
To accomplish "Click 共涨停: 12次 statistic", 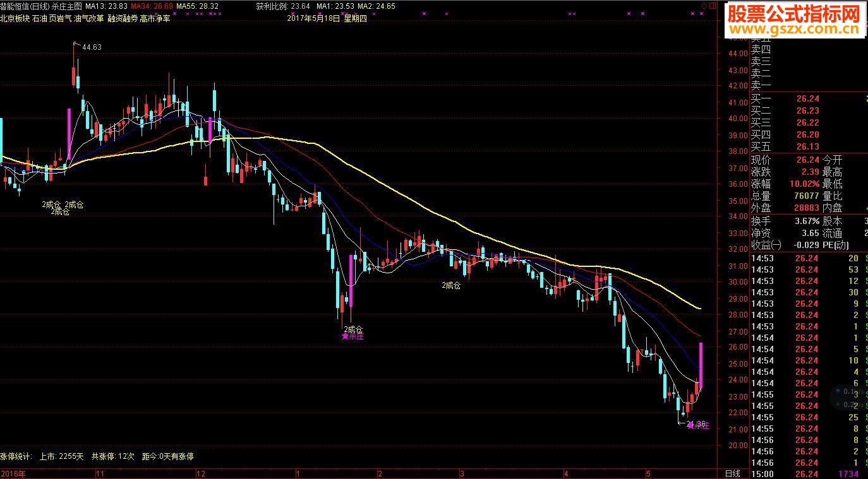I will pyautogui.click(x=113, y=456).
